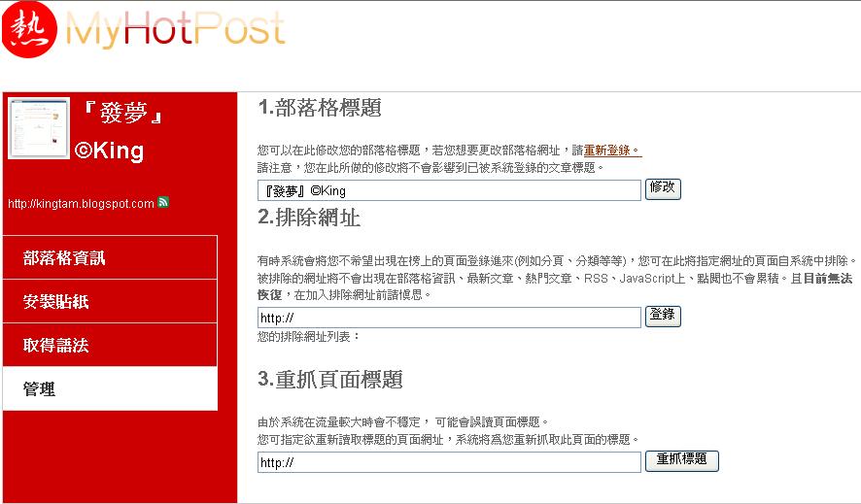Click the red MyHotPost logo icon

[x=29, y=29]
